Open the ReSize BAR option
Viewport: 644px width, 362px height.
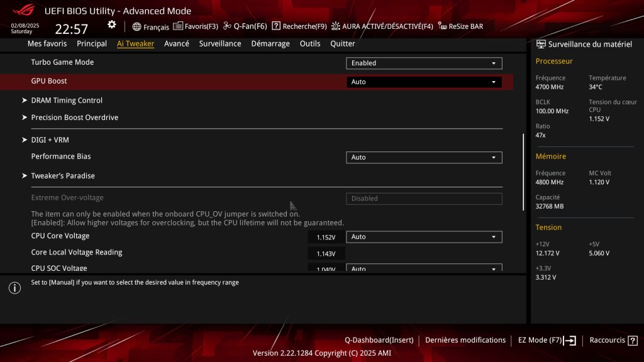(x=460, y=26)
